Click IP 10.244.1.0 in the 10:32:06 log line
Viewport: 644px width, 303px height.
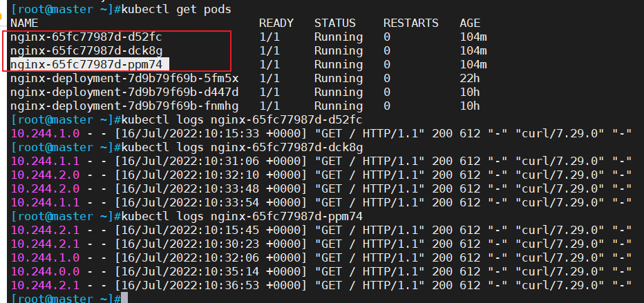(45, 257)
